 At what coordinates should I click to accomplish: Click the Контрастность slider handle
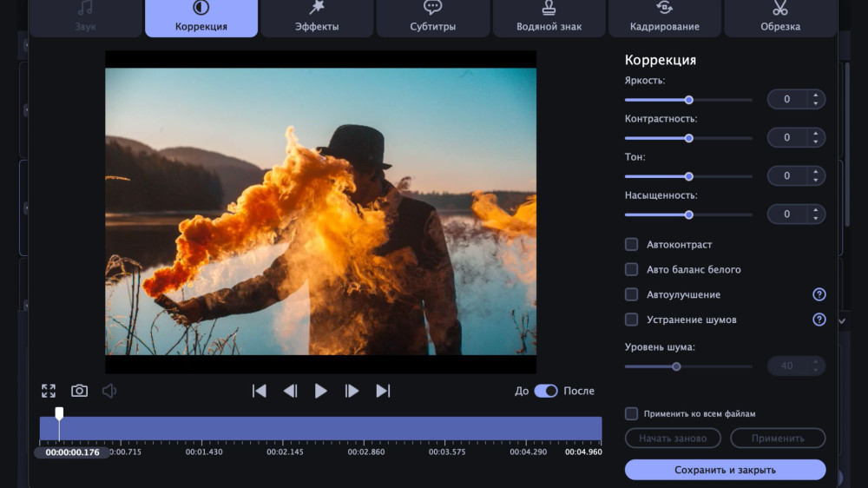[x=688, y=138]
